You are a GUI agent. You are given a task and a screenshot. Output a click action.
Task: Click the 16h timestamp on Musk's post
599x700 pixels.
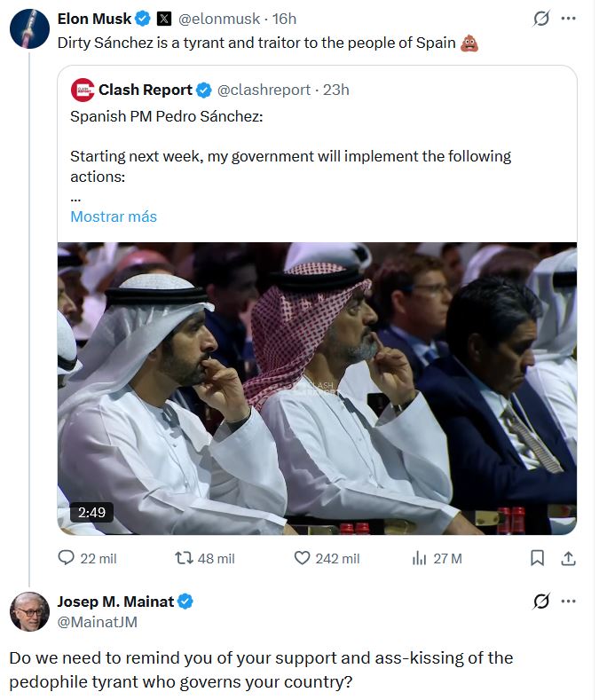click(x=285, y=19)
